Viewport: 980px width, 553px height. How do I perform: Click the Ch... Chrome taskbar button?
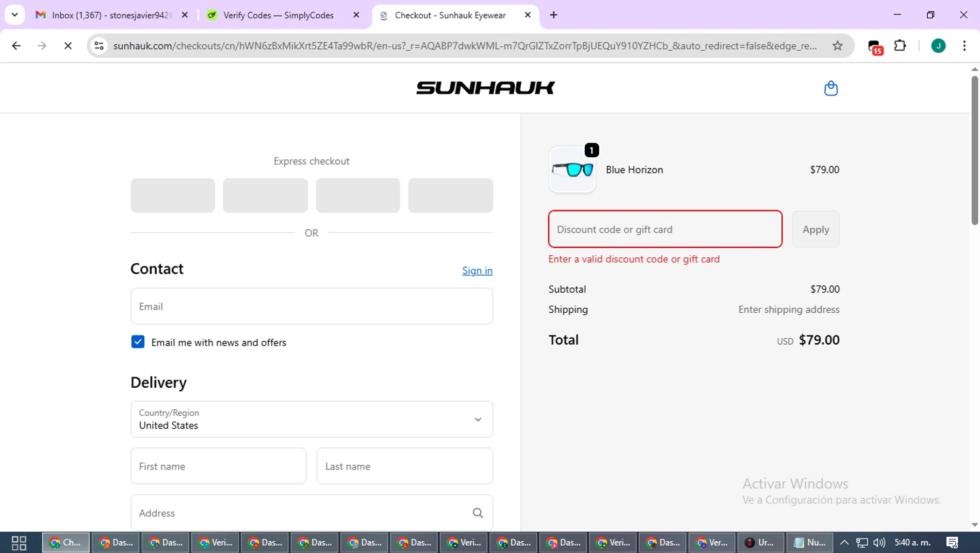(x=66, y=543)
